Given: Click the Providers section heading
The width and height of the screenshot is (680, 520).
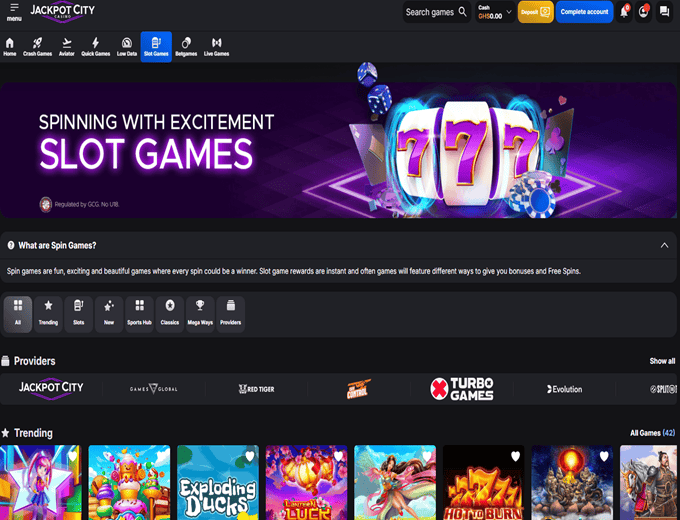Looking at the screenshot, I should [x=34, y=361].
